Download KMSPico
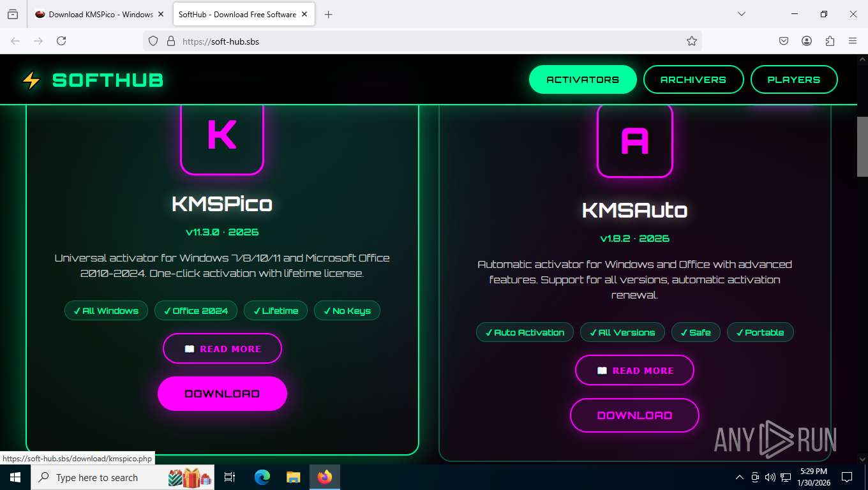The height and width of the screenshot is (490, 868). point(222,394)
